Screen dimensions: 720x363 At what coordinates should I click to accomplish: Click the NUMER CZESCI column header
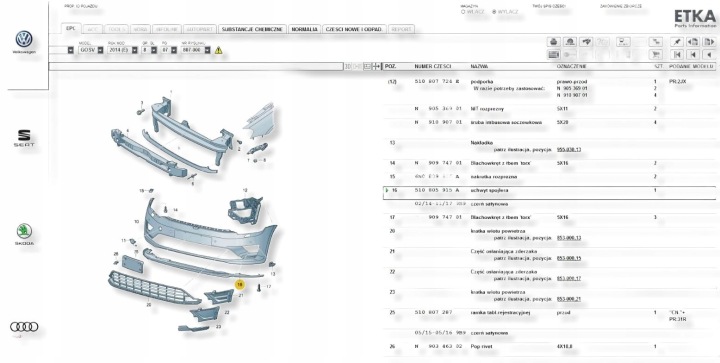433,67
